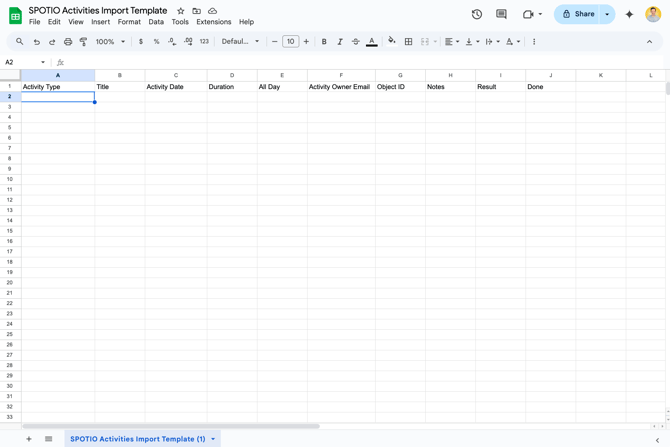Open the search the menus magnifier tool
This screenshot has height=447, width=670.
[20, 41]
